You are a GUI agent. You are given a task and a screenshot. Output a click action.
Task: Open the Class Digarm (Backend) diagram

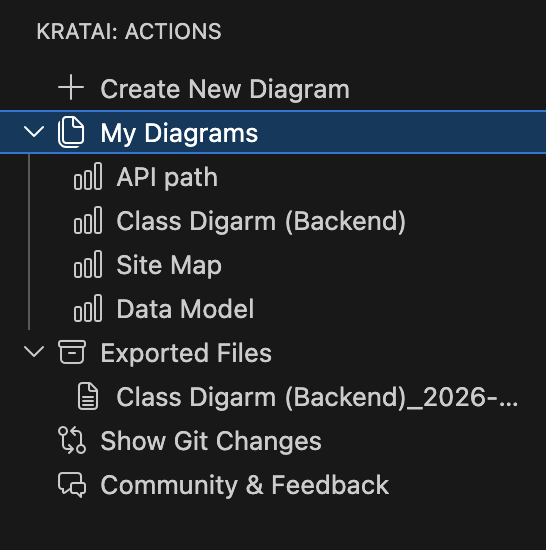261,221
